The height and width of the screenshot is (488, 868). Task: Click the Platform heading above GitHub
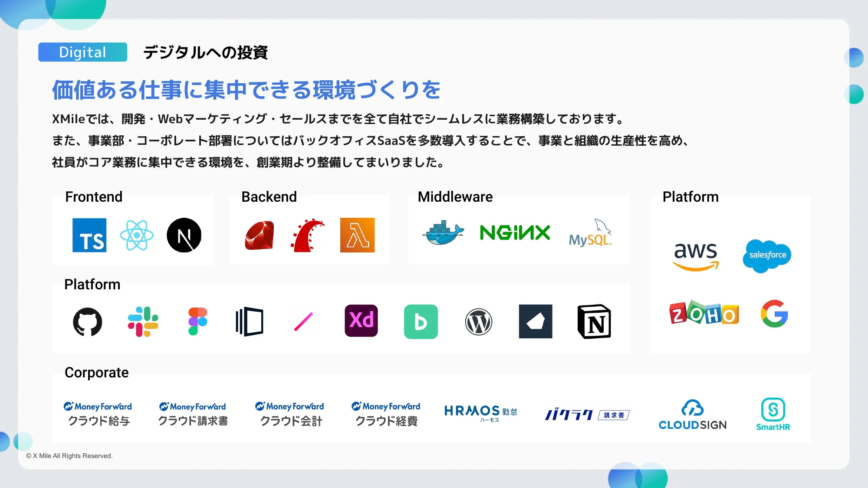[x=92, y=285]
